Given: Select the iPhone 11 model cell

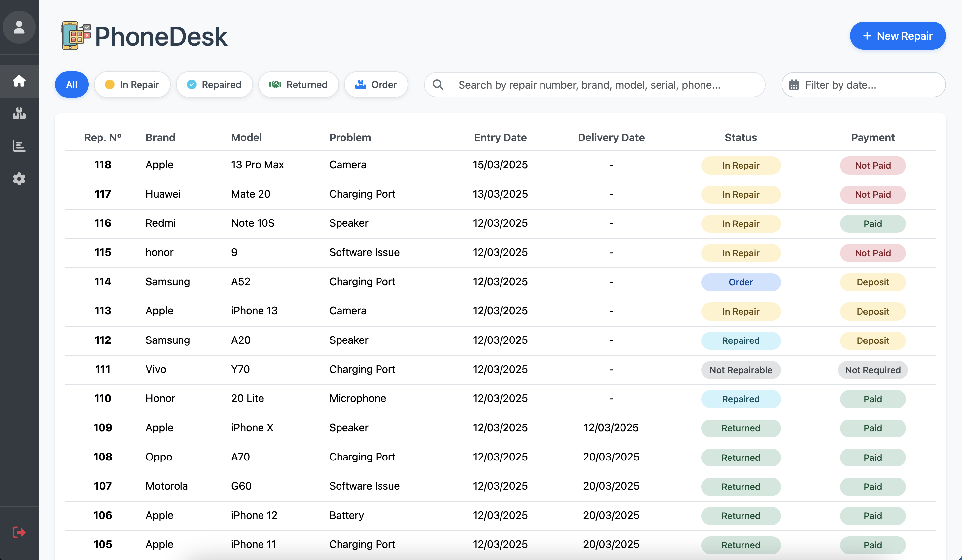Looking at the screenshot, I should 254,544.
